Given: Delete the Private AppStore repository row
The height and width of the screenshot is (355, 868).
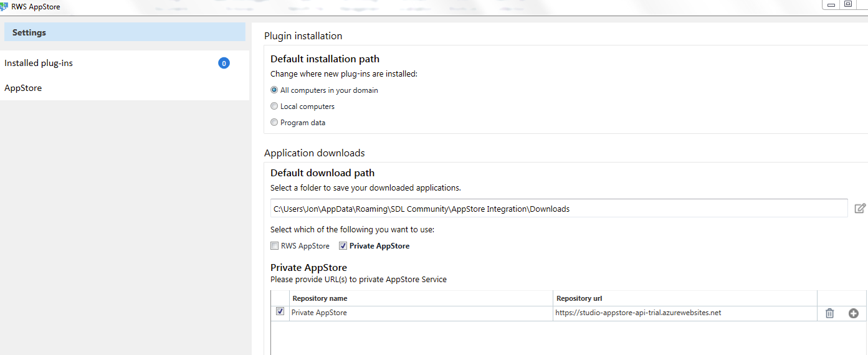Looking at the screenshot, I should click(829, 313).
